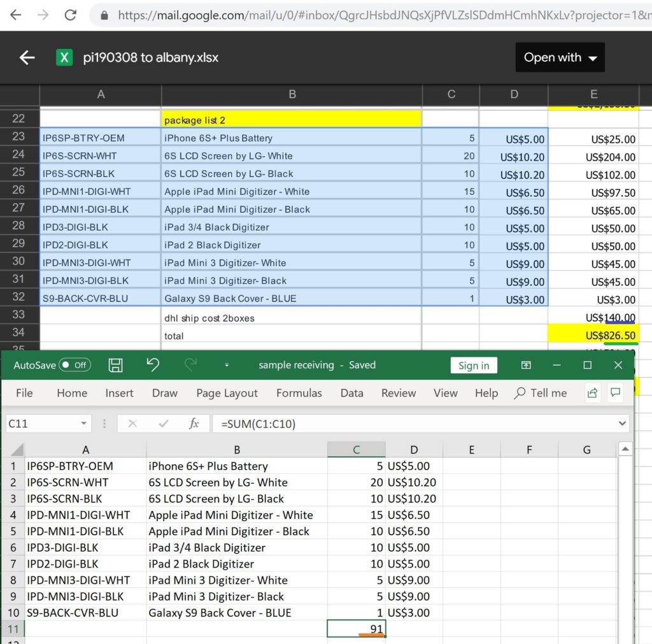Click the Undo arrow in Excel
The width and height of the screenshot is (652, 644).
click(153, 365)
